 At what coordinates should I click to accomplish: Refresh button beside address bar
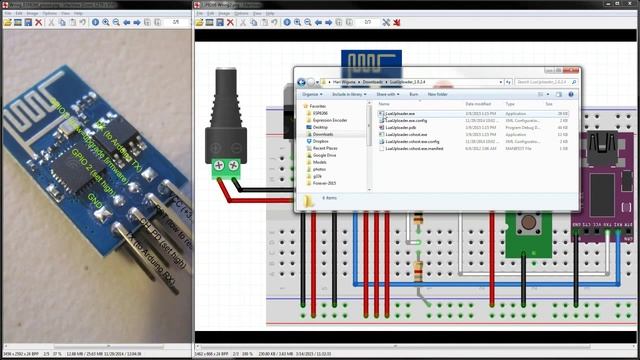click(508, 82)
